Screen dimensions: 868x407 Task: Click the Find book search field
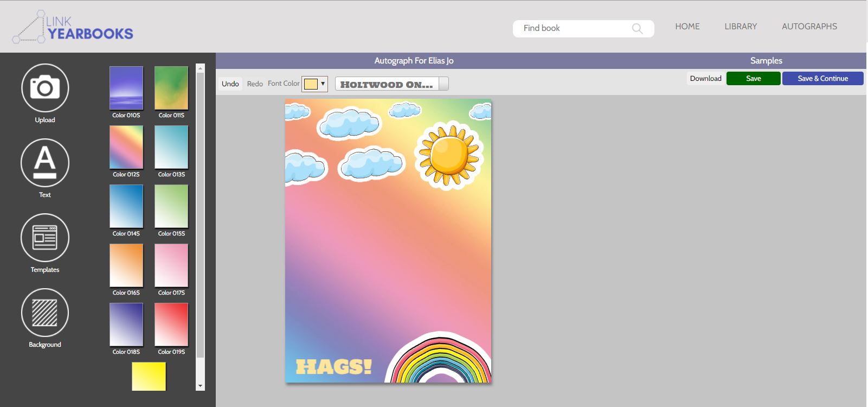coord(583,29)
